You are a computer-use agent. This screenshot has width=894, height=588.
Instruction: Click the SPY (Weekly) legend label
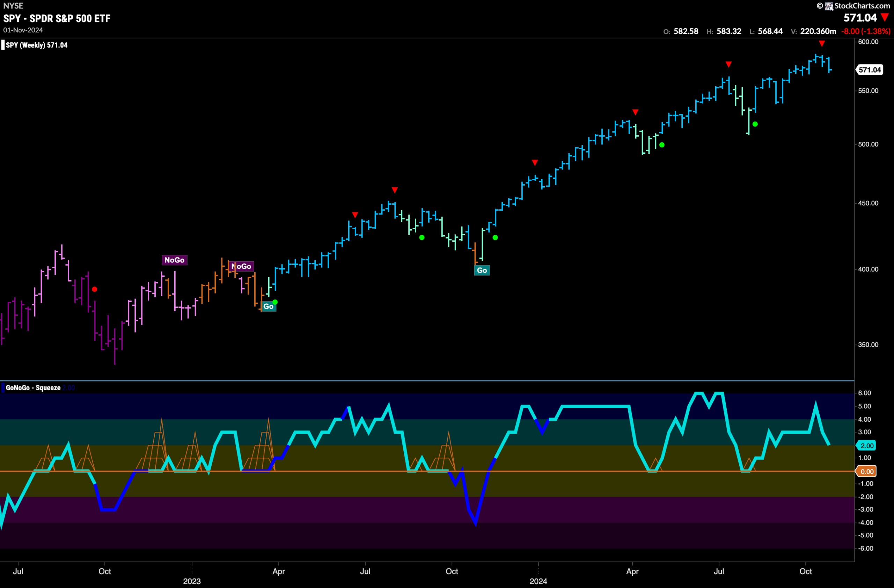36,45
